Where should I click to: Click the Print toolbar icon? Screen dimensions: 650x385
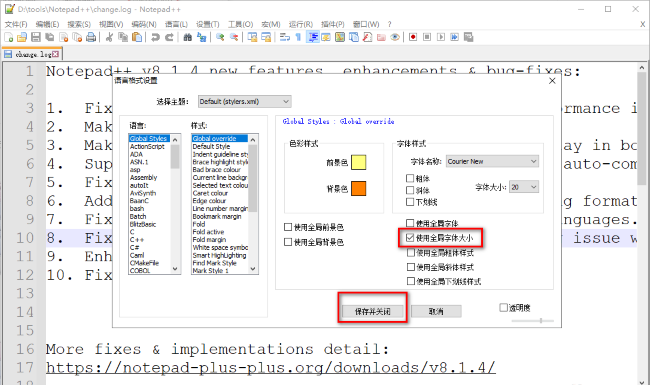(91, 37)
